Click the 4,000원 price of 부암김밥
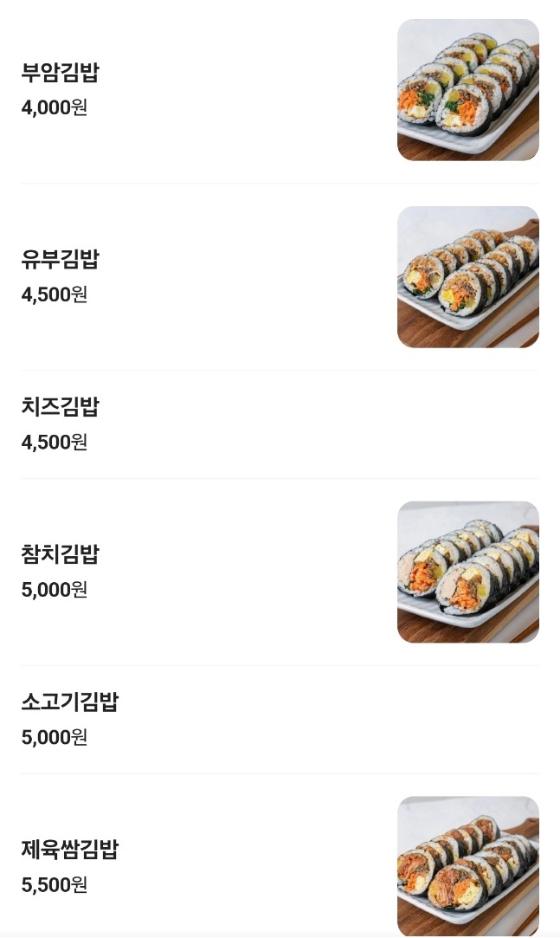Viewport: 560px width, 938px height. pos(54,109)
